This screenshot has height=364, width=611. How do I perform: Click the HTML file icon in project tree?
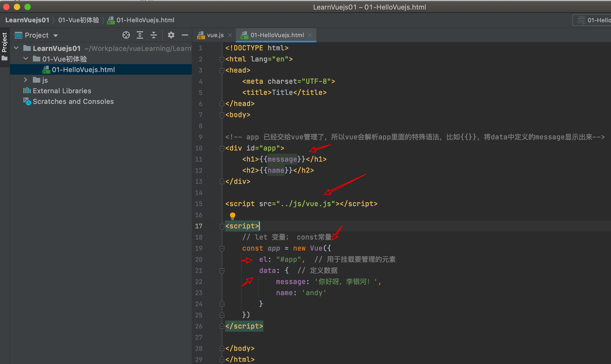pyautogui.click(x=46, y=70)
